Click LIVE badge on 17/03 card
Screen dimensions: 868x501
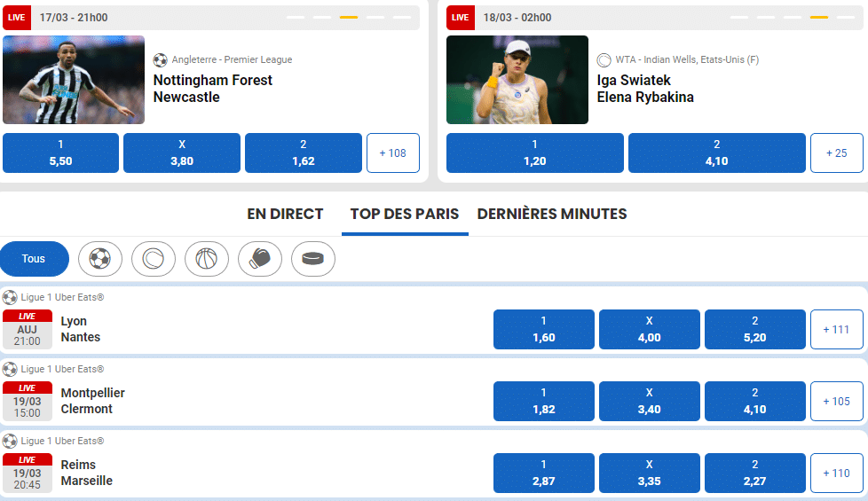17,18
